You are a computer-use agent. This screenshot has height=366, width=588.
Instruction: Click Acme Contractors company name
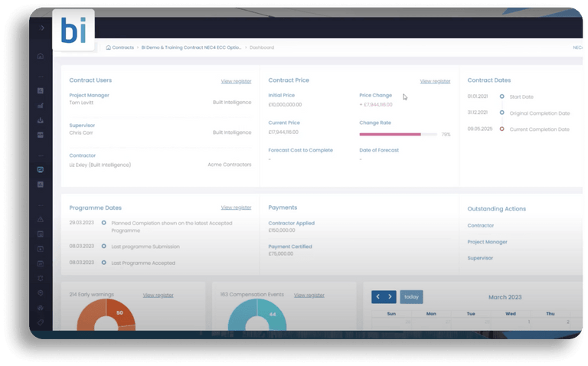click(x=230, y=165)
